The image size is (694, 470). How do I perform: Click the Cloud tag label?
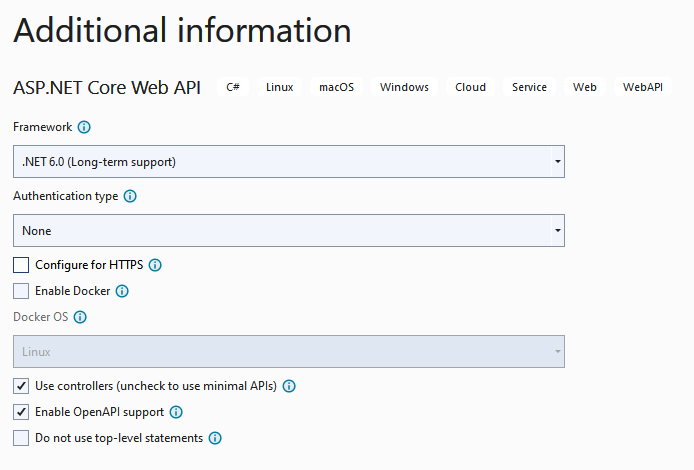coord(470,87)
